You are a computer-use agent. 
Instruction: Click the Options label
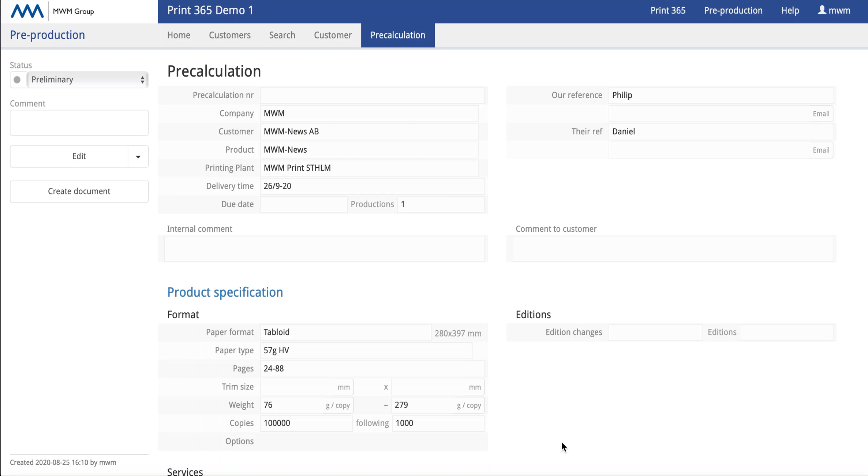coord(239,442)
